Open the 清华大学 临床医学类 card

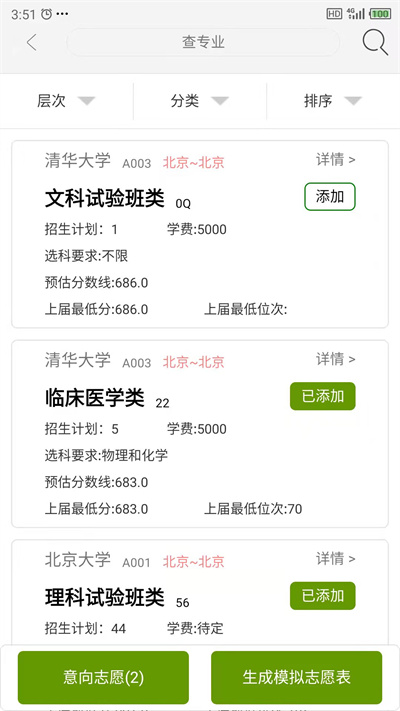200,434
